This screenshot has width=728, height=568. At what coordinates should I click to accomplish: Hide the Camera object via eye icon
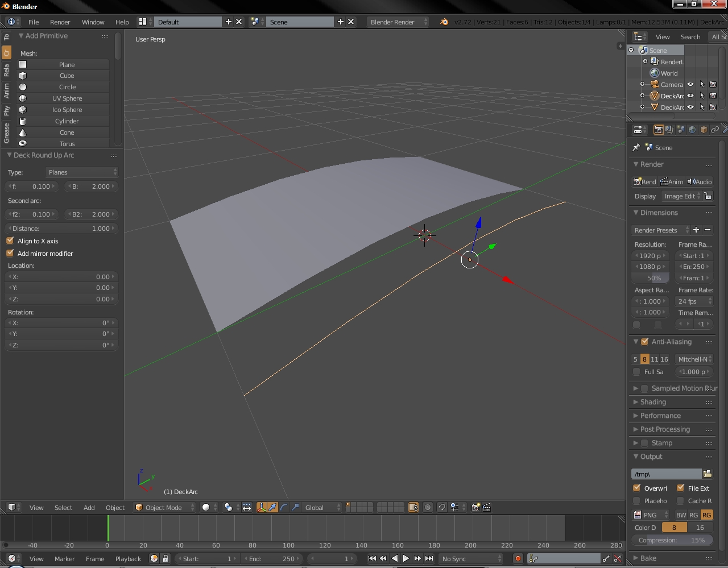(690, 84)
